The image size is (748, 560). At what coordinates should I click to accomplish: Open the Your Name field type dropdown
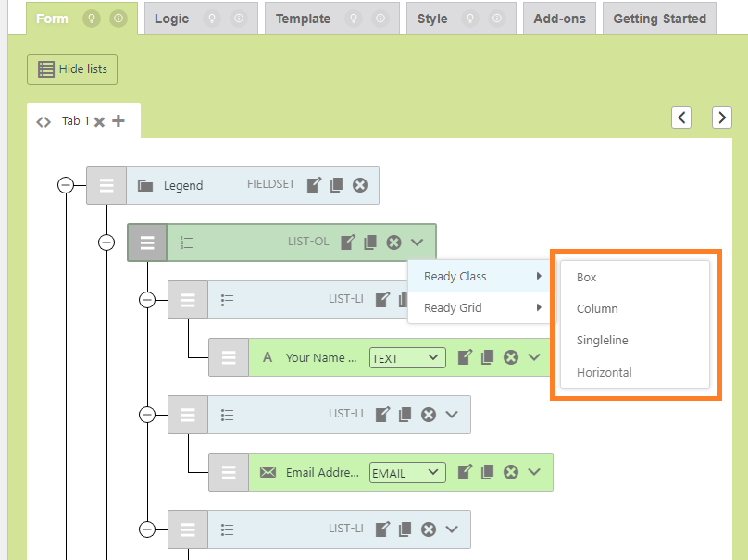(x=406, y=358)
